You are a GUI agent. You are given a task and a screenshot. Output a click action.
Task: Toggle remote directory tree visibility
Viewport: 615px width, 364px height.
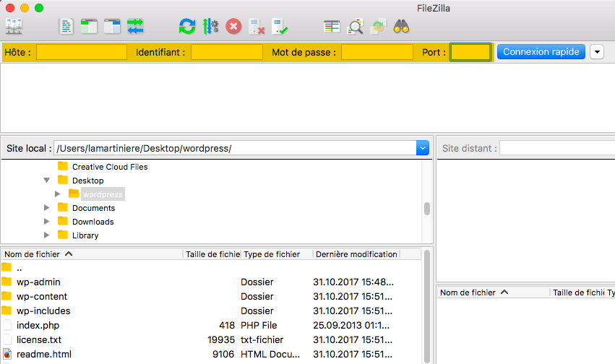[x=112, y=27]
